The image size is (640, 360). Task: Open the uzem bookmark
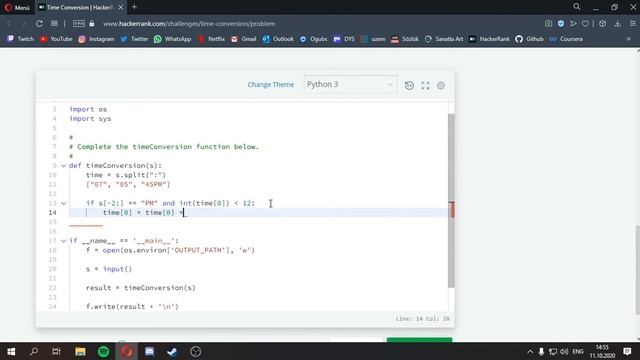point(373,39)
